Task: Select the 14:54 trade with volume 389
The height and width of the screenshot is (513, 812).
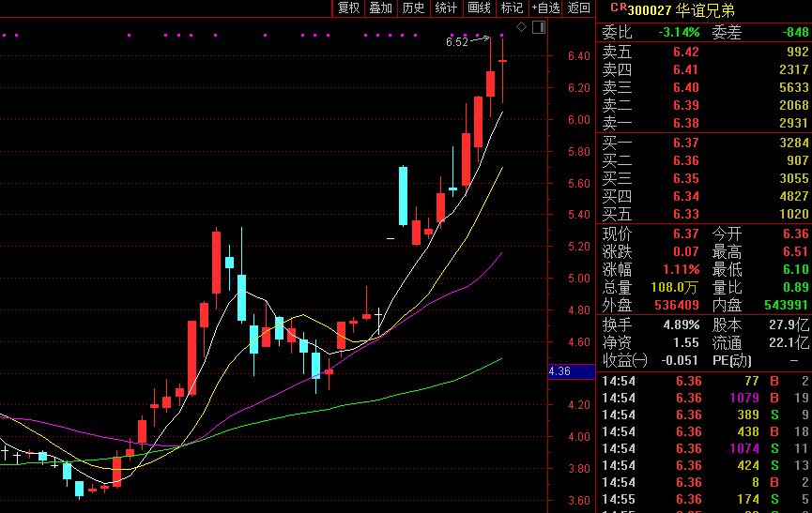Action: point(704,415)
